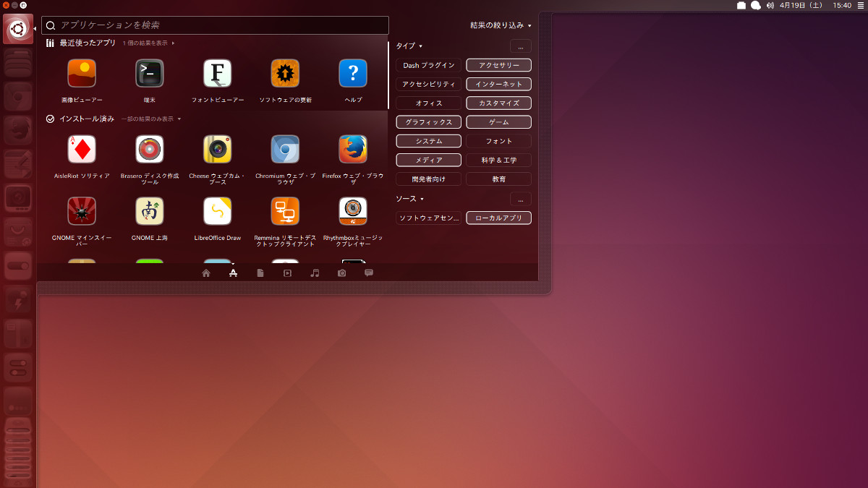Open Brasero ディスク作成ツール icon
Image resolution: width=868 pixels, height=488 pixels.
(150, 149)
